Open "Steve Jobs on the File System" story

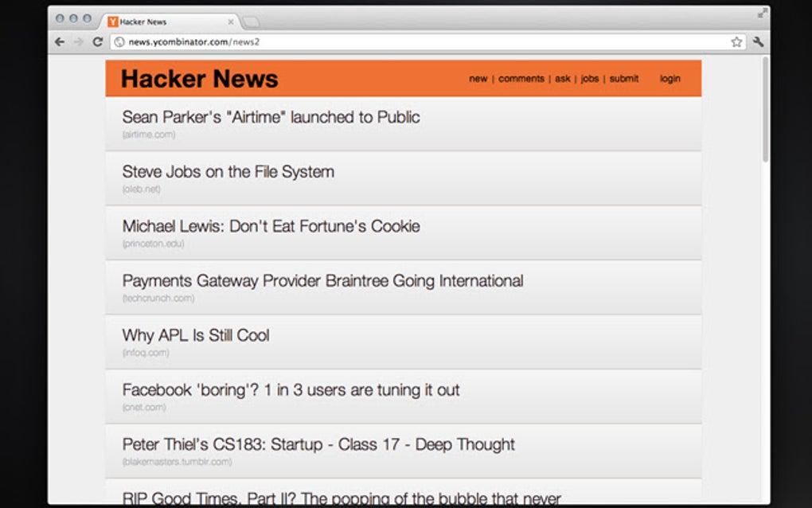click(x=228, y=171)
